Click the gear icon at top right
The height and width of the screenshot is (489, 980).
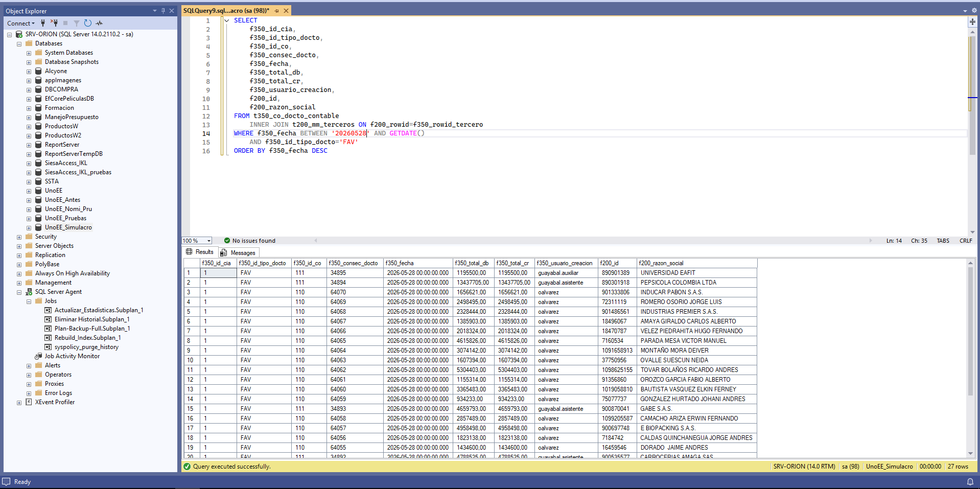point(974,11)
